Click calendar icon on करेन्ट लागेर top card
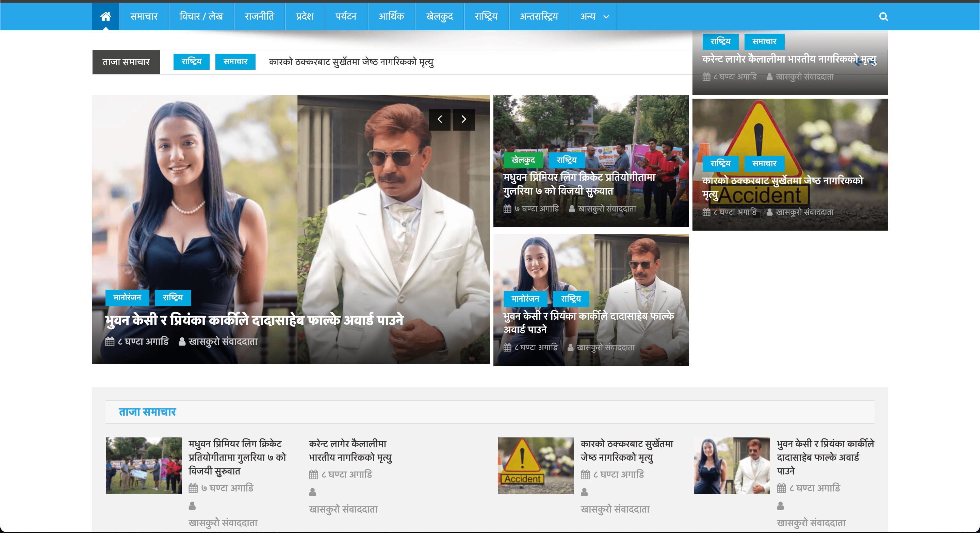 tap(706, 77)
